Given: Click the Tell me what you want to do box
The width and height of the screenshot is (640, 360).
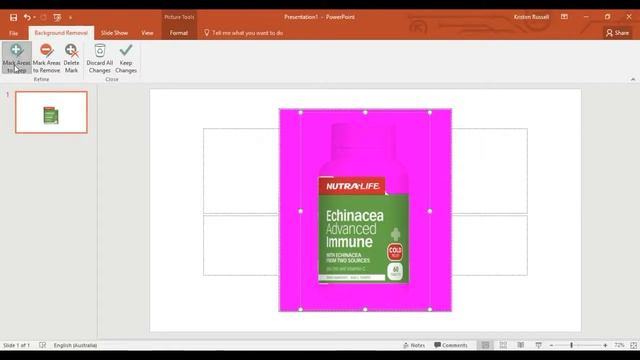Looking at the screenshot, I should pos(244,33).
